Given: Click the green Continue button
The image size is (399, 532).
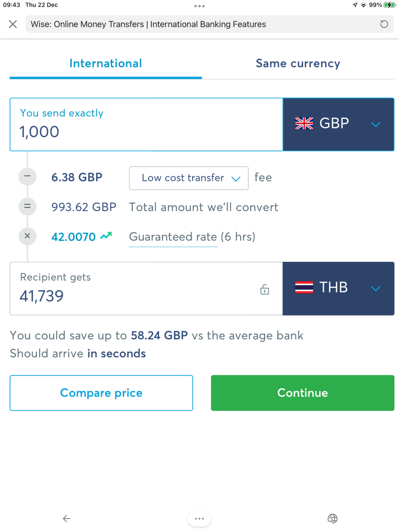Looking at the screenshot, I should [x=302, y=393].
